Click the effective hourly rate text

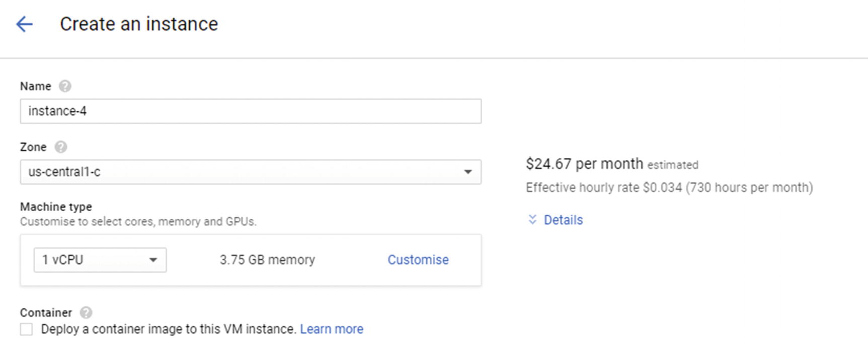click(x=669, y=188)
